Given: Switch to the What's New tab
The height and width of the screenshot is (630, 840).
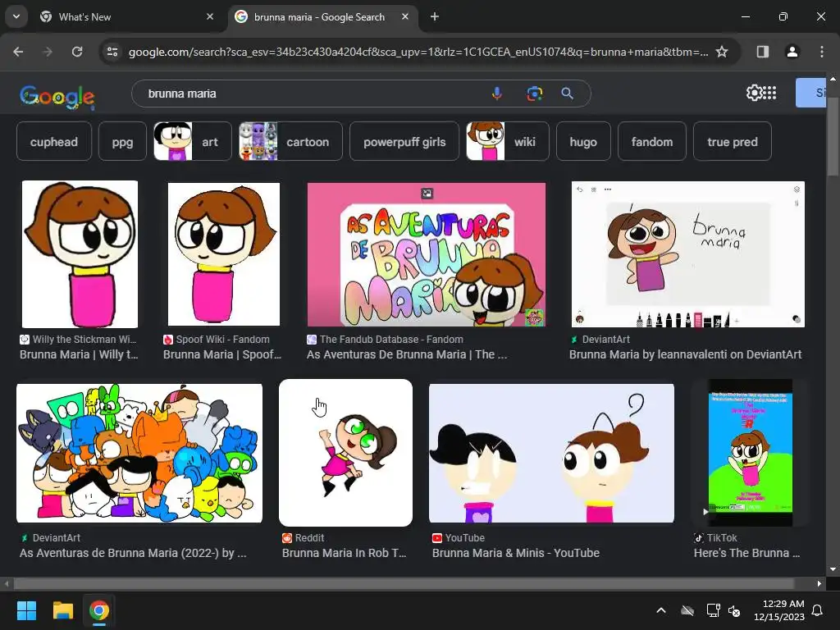Looking at the screenshot, I should 127,17.
